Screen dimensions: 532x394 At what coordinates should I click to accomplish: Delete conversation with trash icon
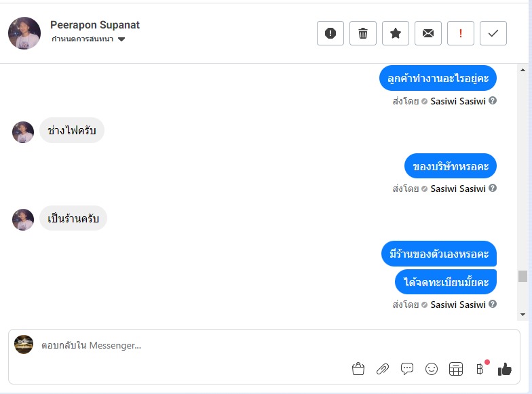point(363,33)
